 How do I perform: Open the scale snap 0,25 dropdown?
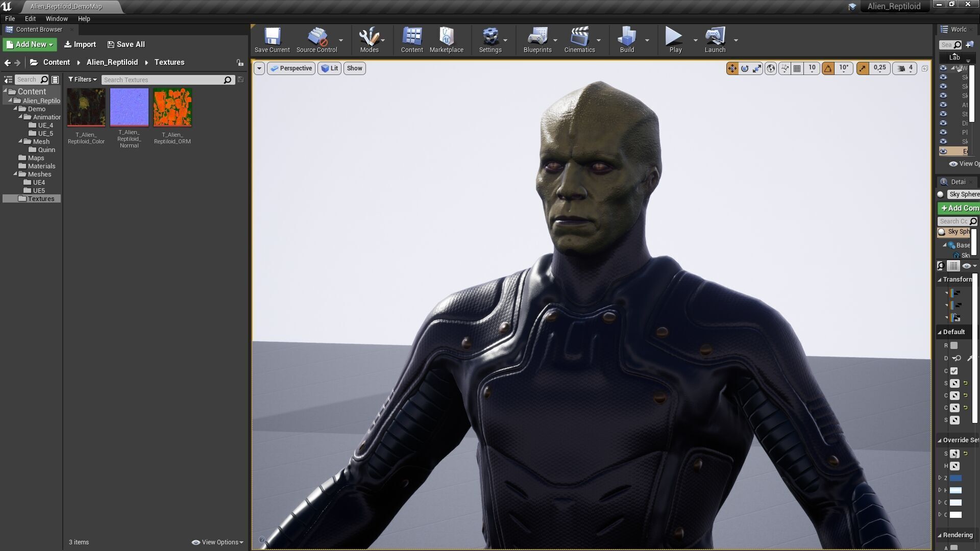pos(879,68)
